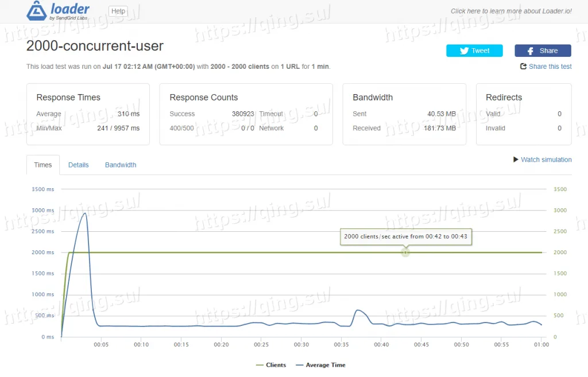
Task: Click the Loader logo icon
Action: [x=37, y=11]
